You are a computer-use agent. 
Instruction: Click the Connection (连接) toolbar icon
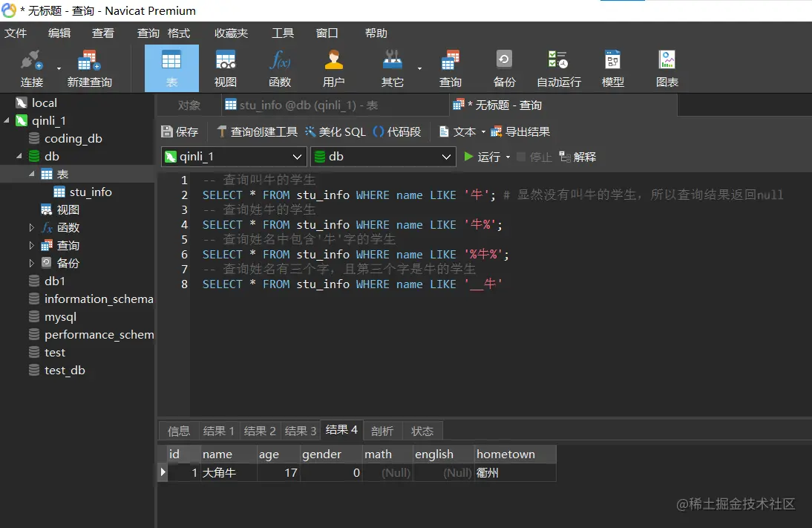click(32, 68)
